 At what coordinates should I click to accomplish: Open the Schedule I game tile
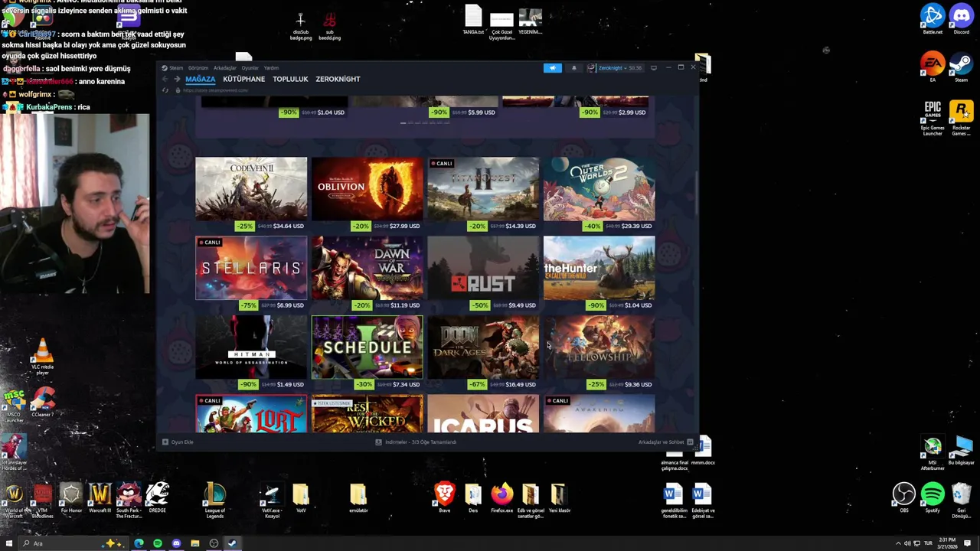(367, 347)
